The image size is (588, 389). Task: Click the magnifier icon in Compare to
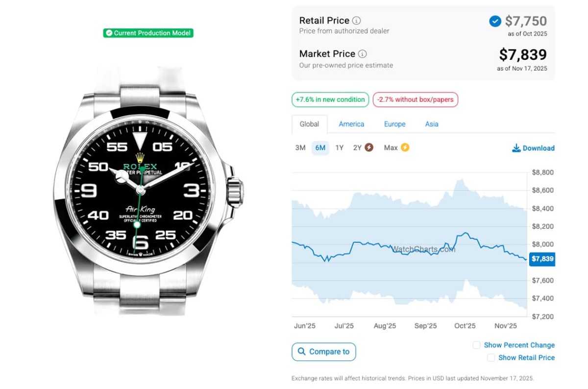[x=301, y=352]
